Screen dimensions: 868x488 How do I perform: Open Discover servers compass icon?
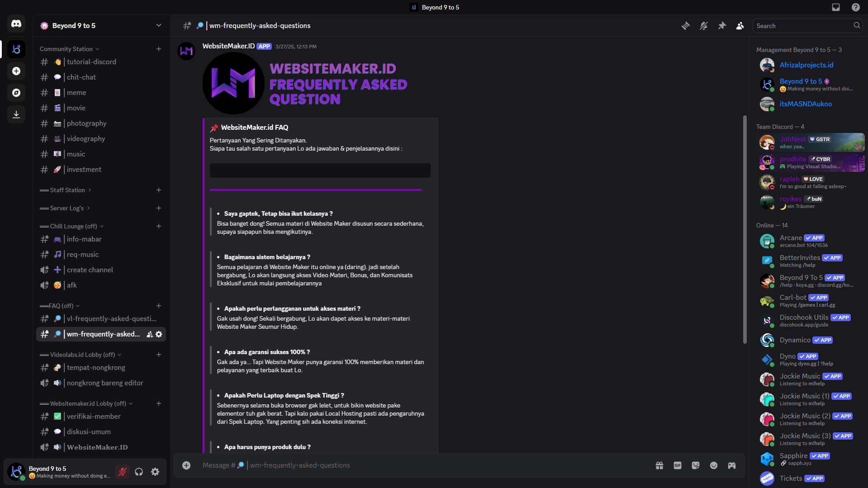coord(16,93)
